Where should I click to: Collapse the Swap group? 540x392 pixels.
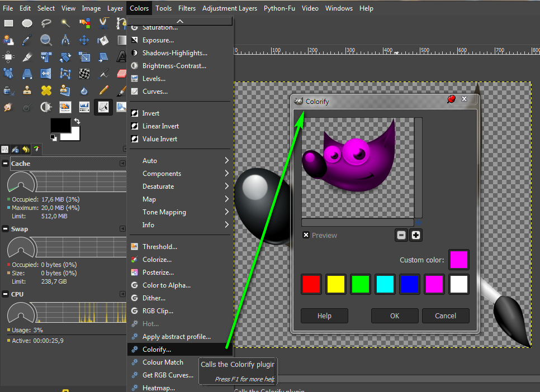5,229
